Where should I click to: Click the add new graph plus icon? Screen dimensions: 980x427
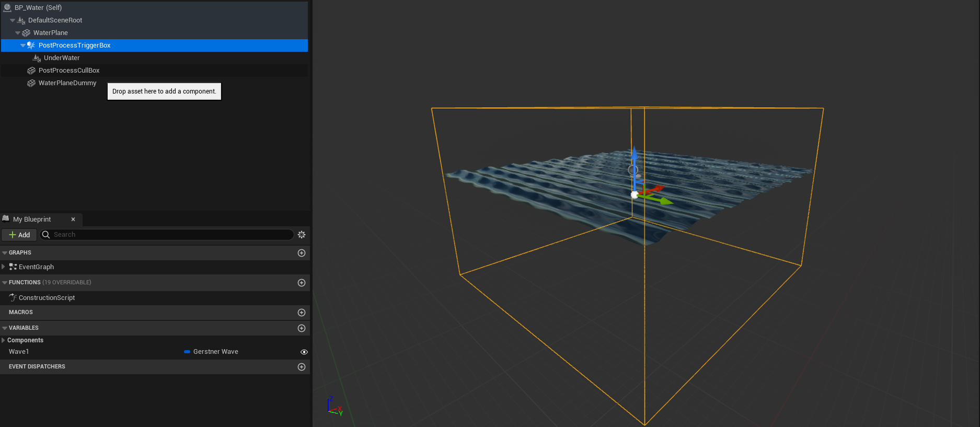(301, 253)
